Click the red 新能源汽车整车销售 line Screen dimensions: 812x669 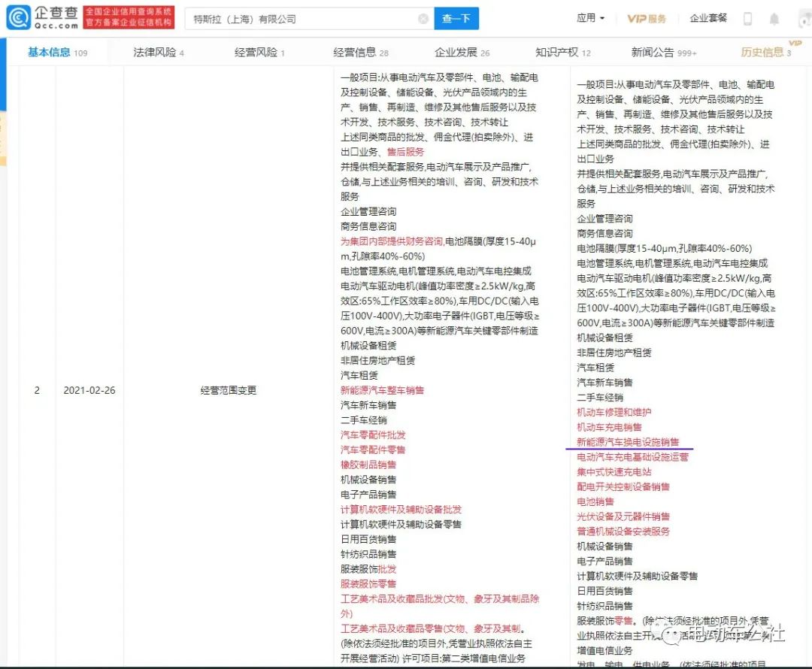(382, 390)
